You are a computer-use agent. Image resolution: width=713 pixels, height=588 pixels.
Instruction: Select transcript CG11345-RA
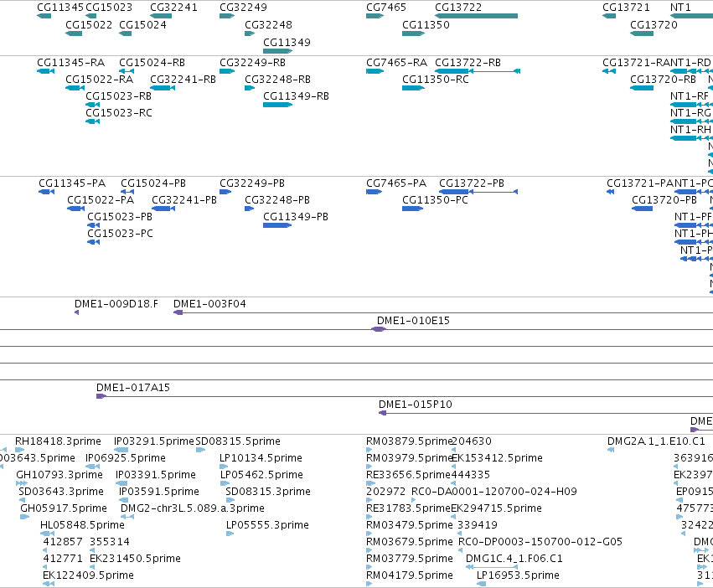coord(71,62)
